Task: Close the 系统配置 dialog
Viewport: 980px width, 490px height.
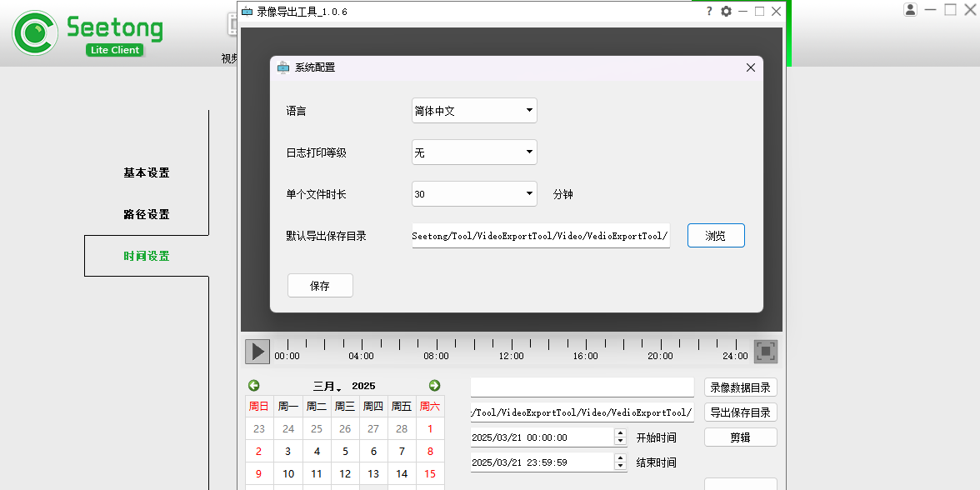Action: (x=750, y=67)
